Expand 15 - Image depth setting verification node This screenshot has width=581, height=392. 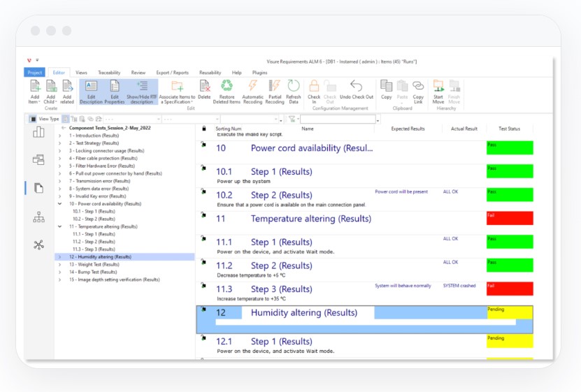coord(59,280)
